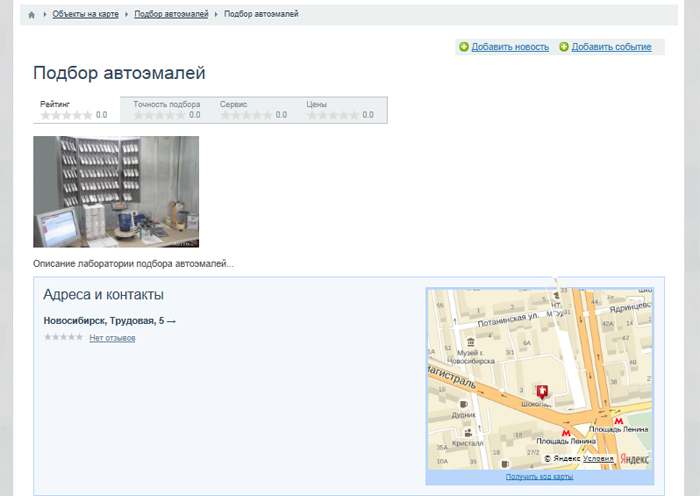The width and height of the screenshot is (700, 496).
Task: Click the «Точность подбора» label
Action: [x=167, y=104]
